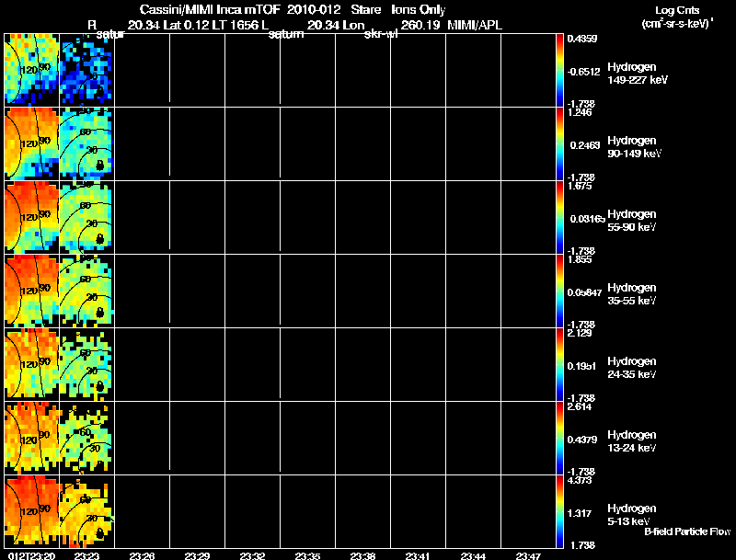
Task: Click the color bar for Hydrogen 55-90 keV
Action: click(x=559, y=217)
